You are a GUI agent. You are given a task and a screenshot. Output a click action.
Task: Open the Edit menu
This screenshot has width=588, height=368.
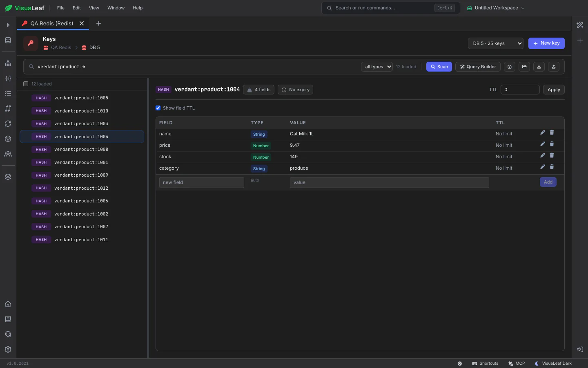tap(77, 8)
